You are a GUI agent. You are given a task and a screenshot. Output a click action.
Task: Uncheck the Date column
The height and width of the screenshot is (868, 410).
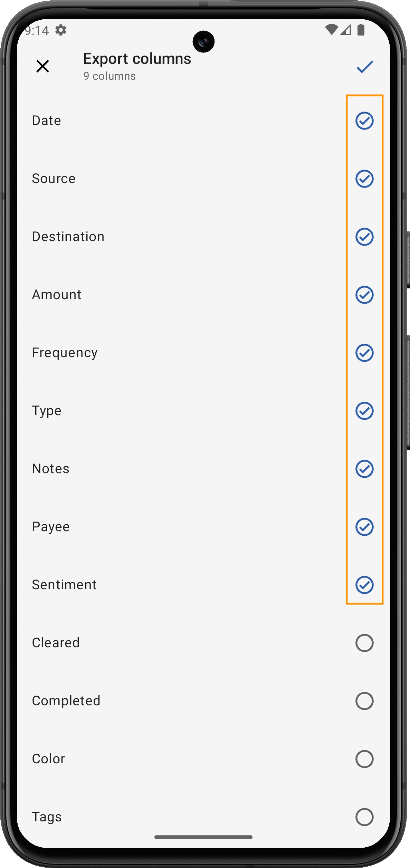point(364,121)
